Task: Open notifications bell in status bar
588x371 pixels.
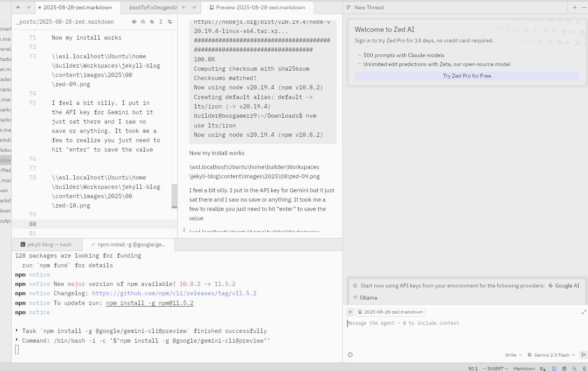Action: tap(584, 368)
